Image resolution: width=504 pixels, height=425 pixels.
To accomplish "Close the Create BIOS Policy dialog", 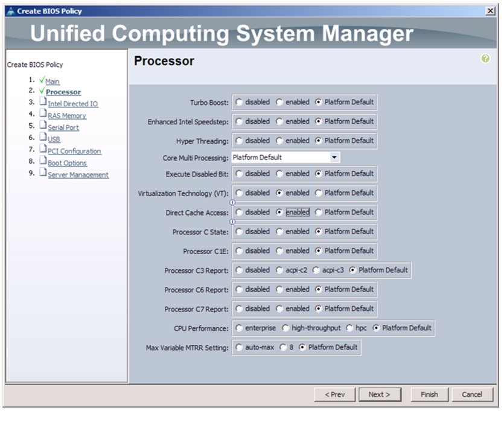I will (490, 11).
